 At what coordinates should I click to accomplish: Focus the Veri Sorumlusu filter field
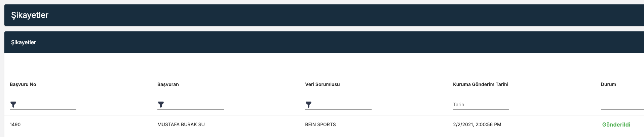click(342, 105)
